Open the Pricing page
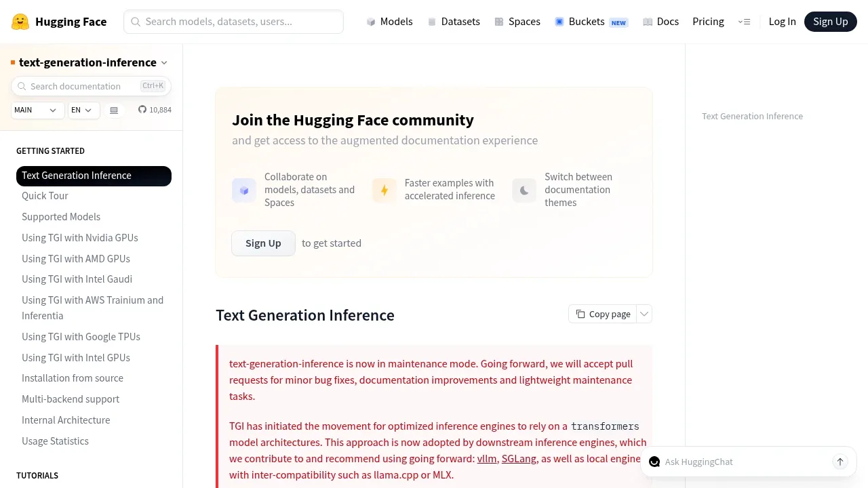 point(708,22)
